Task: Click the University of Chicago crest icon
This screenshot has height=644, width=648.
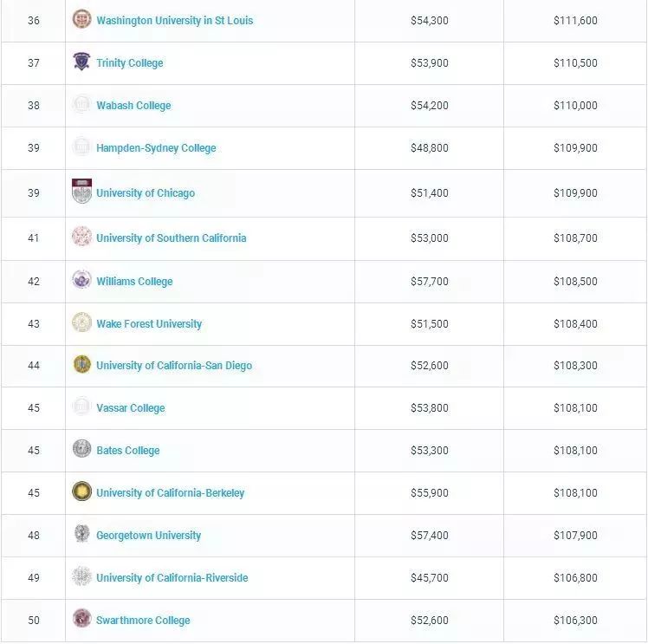Action: point(81,192)
